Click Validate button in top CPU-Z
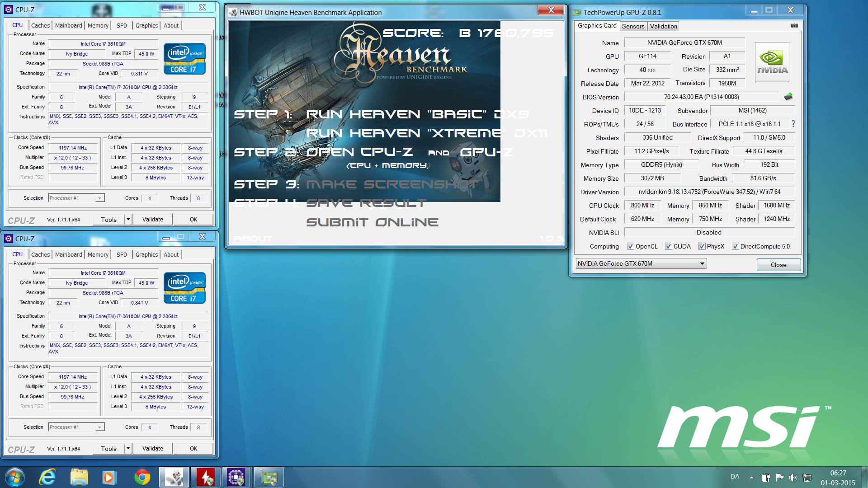This screenshot has width=868, height=488. click(x=153, y=220)
